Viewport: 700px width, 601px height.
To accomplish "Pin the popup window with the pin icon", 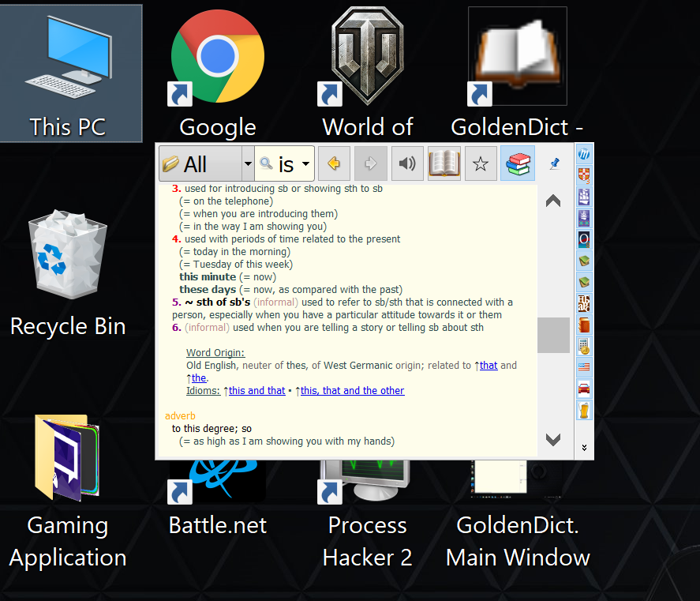I will (554, 163).
